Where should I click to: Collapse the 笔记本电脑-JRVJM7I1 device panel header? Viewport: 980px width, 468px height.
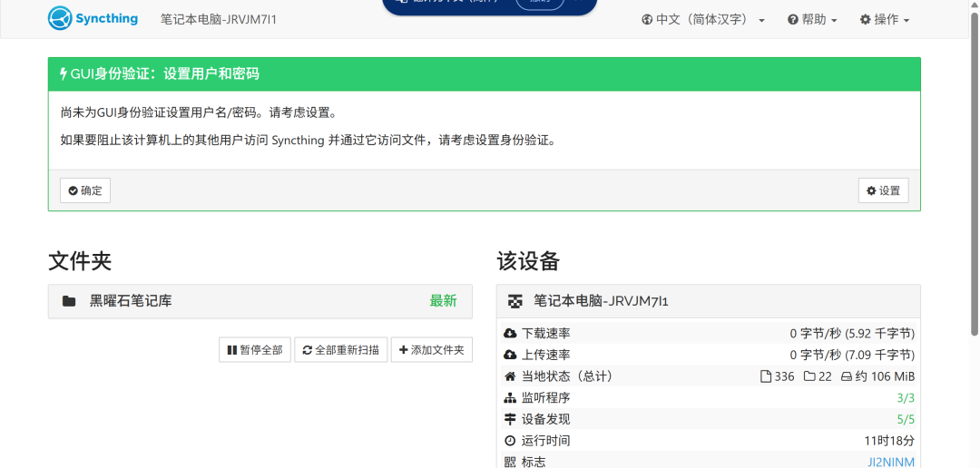pyautogui.click(x=708, y=301)
